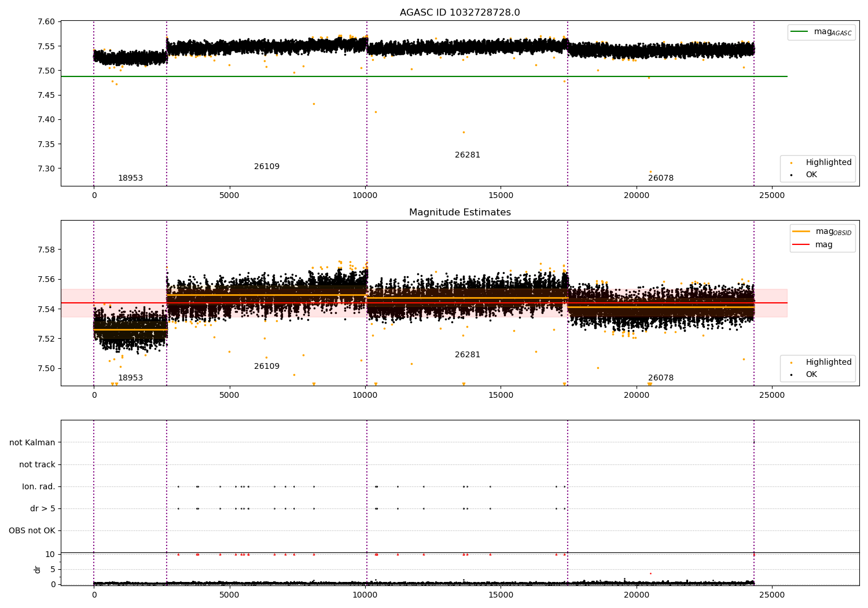Screen dimensions: 868x608
Task: Click the "OBS not OK" axis label
Action: tap(32, 530)
